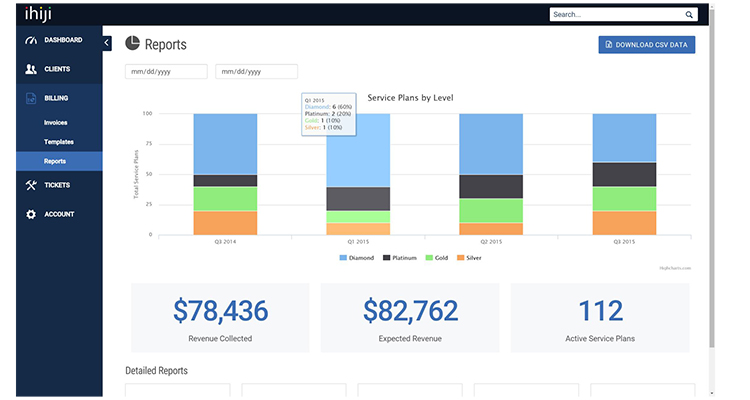
Task: Click the $82,762 Expected Revenue card
Action: coord(410,318)
